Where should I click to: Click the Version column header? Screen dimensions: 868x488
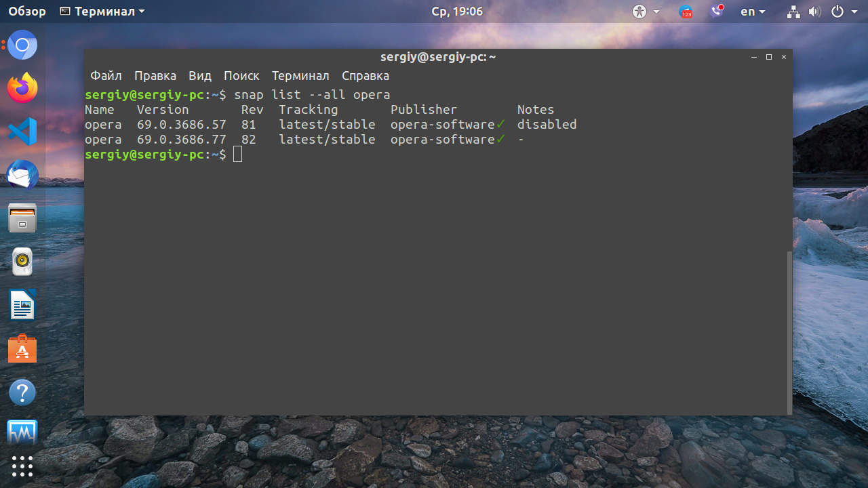click(163, 110)
